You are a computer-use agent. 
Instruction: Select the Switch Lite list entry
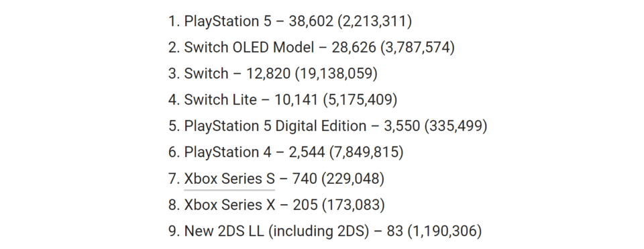[x=282, y=100]
